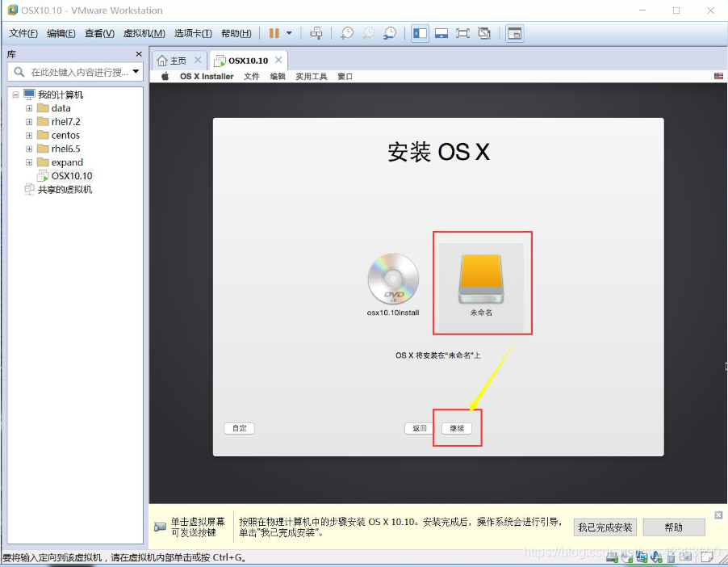
Task: Click the 返回 back button
Action: coord(419,428)
